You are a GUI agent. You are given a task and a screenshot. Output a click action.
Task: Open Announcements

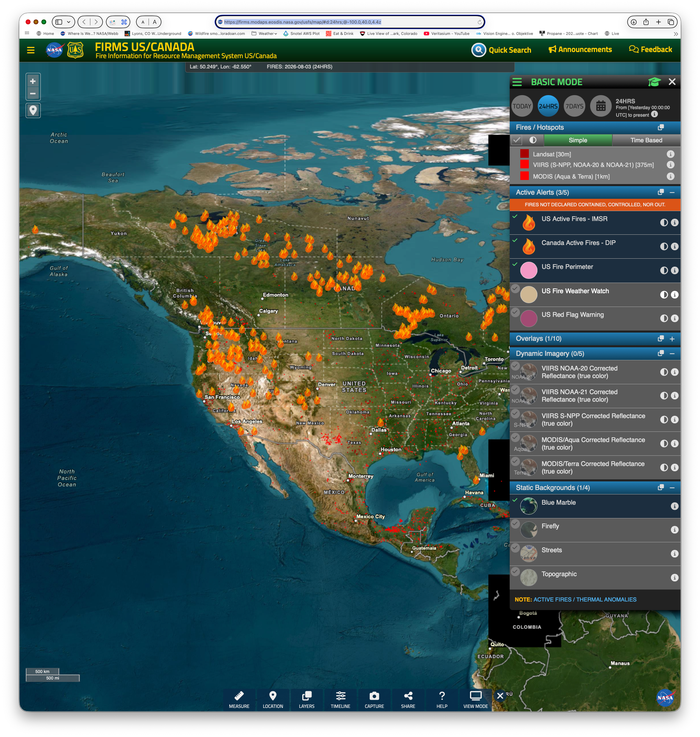click(x=580, y=50)
